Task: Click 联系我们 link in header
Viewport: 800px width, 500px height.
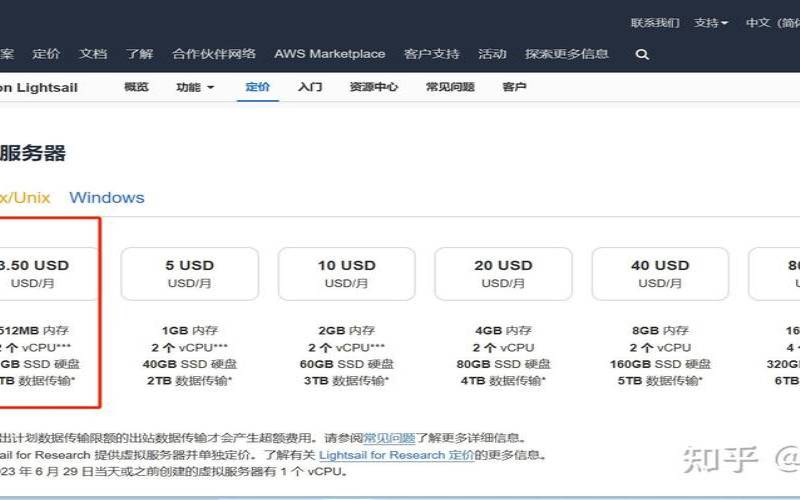Action: (655, 22)
